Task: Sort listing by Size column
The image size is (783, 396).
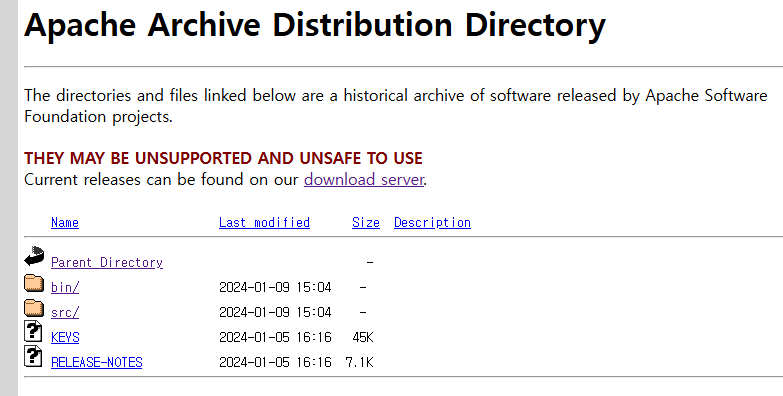Action: coord(366,222)
